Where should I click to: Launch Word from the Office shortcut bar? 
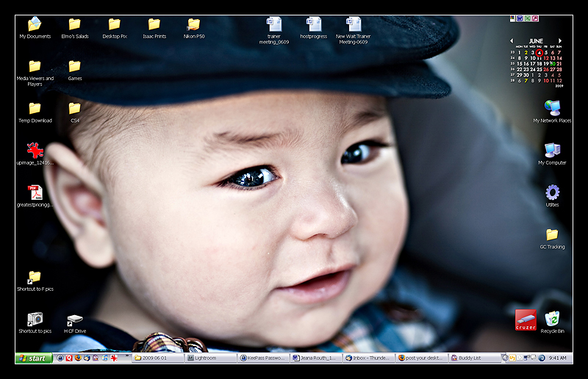(520, 18)
